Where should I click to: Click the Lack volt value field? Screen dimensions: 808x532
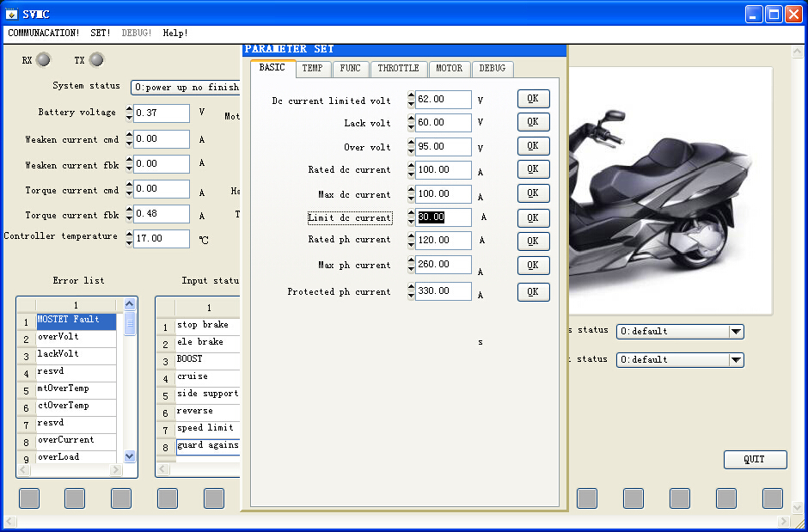(x=444, y=123)
